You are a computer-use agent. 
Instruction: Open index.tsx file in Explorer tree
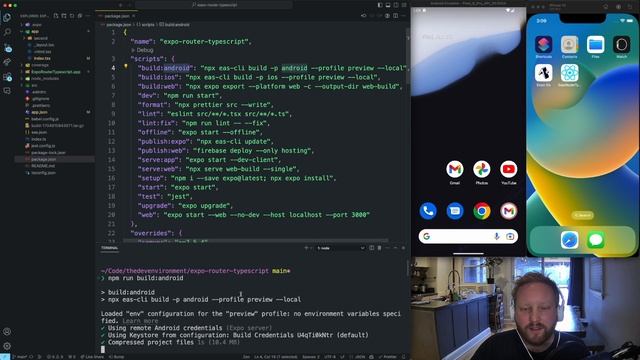click(42, 58)
